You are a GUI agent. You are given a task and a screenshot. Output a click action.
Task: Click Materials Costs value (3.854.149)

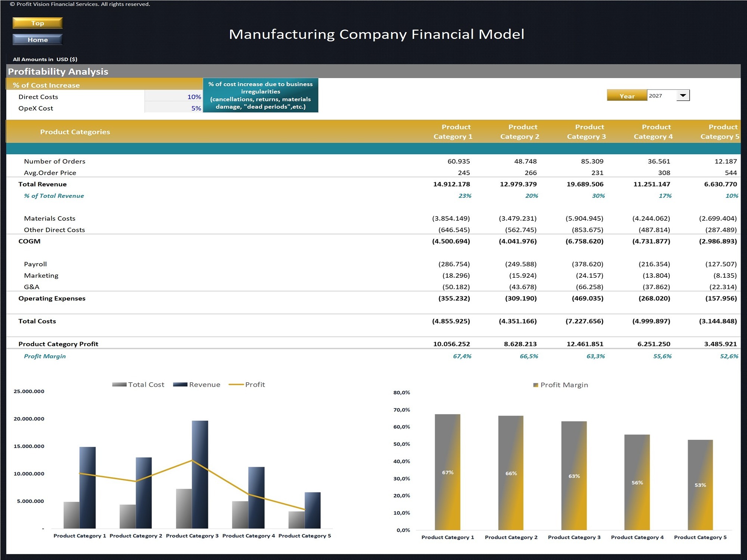451,218
